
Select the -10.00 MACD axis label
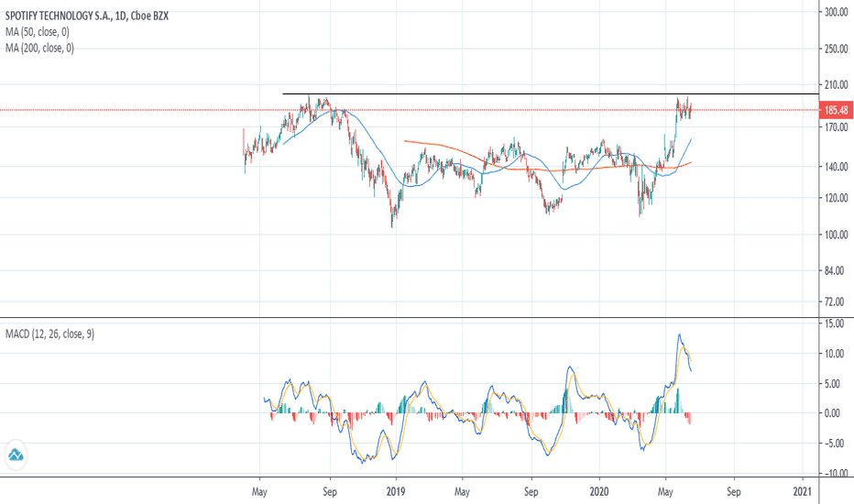(836, 473)
